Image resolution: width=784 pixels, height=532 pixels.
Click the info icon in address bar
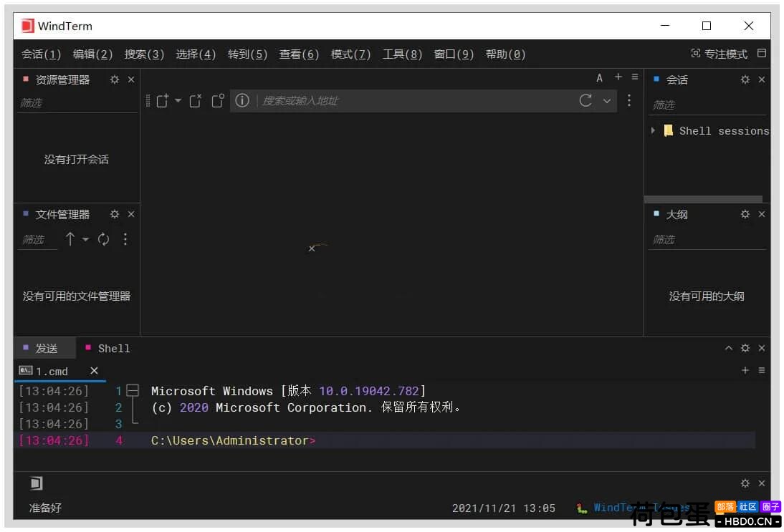(x=242, y=100)
